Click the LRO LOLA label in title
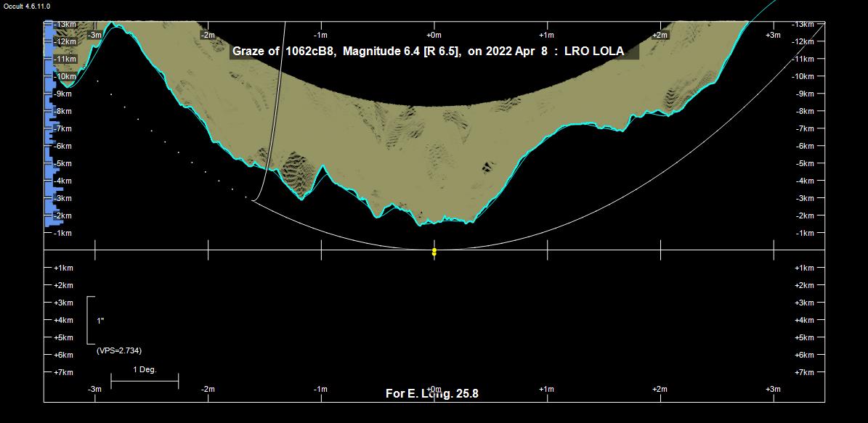The image size is (868, 423). coord(593,52)
